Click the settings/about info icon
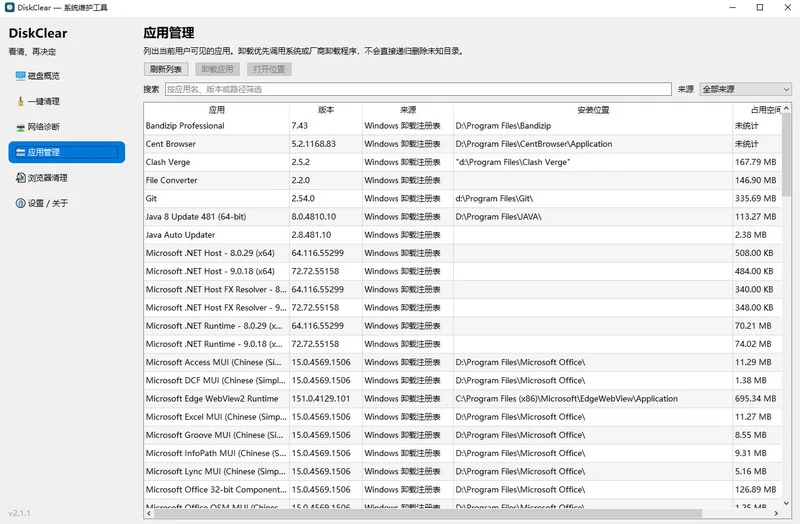The height and width of the screenshot is (524, 800). click(20, 203)
